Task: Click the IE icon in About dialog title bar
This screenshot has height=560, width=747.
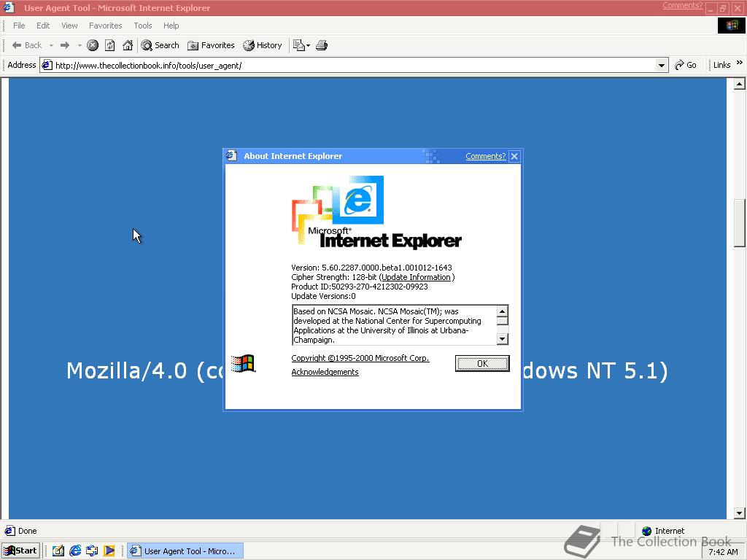Action: tap(232, 156)
